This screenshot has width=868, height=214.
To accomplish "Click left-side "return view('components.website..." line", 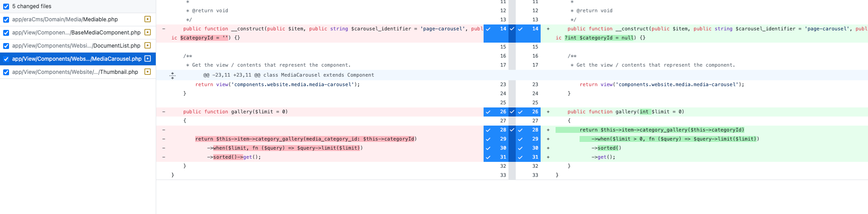I will click(278, 85).
